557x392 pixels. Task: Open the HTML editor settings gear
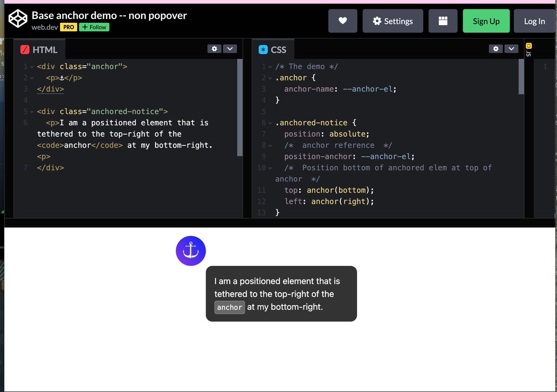[214, 48]
